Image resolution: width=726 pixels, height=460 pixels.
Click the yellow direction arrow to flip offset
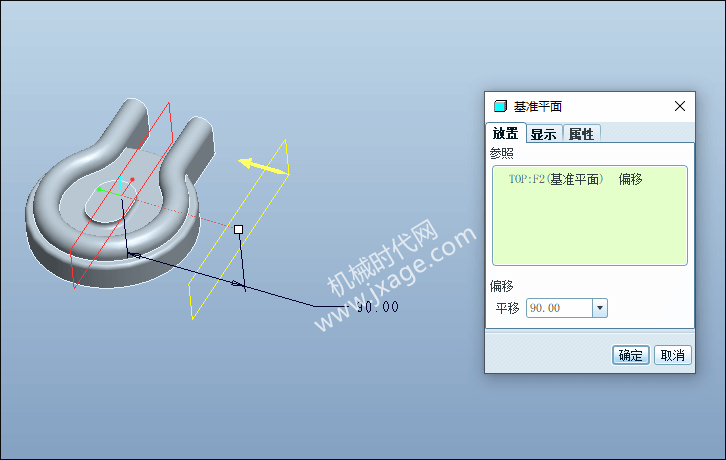tap(263, 166)
